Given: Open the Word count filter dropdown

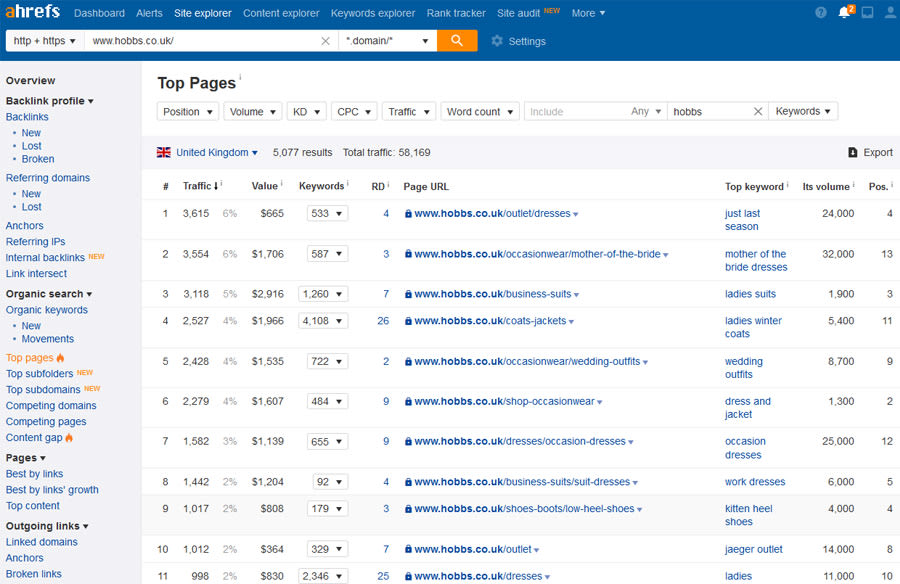Looking at the screenshot, I should point(480,111).
